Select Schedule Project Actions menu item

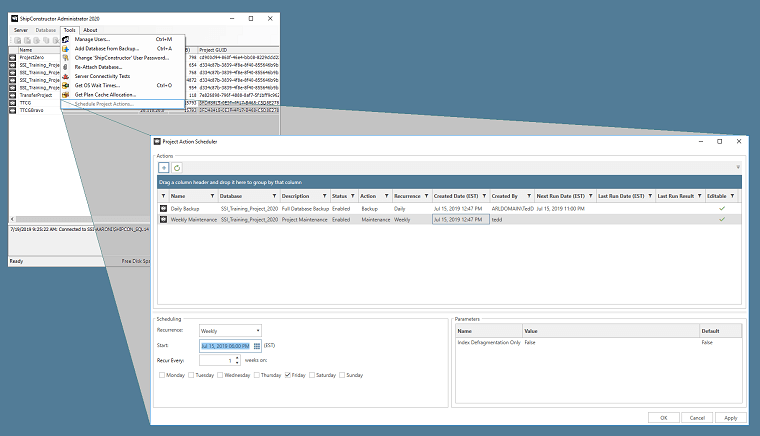(123, 104)
